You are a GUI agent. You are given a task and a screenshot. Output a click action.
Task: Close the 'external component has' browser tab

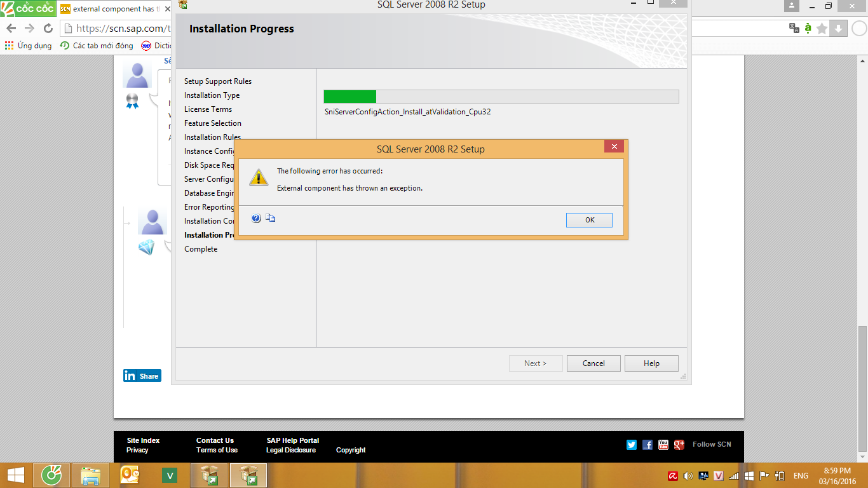point(167,9)
